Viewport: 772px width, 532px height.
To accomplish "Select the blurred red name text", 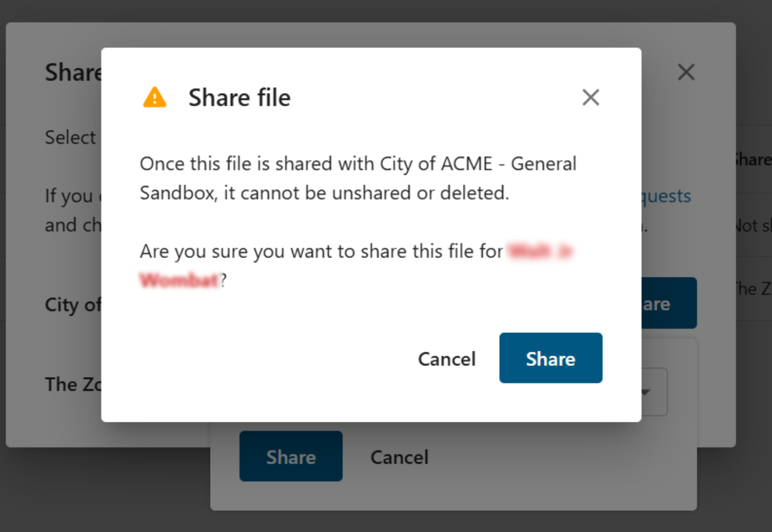I will (x=356, y=265).
